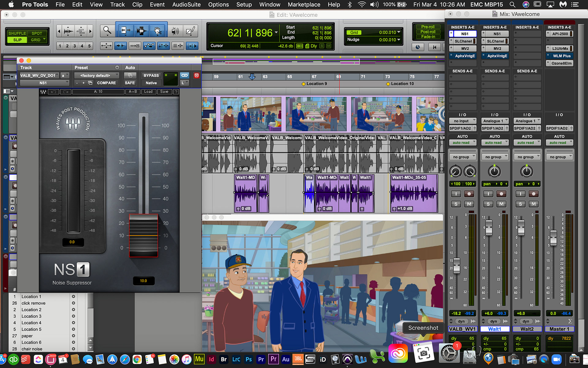Screen dimensions: 588x368
Task: Open Creative Cloud in the Dock
Action: (398, 353)
